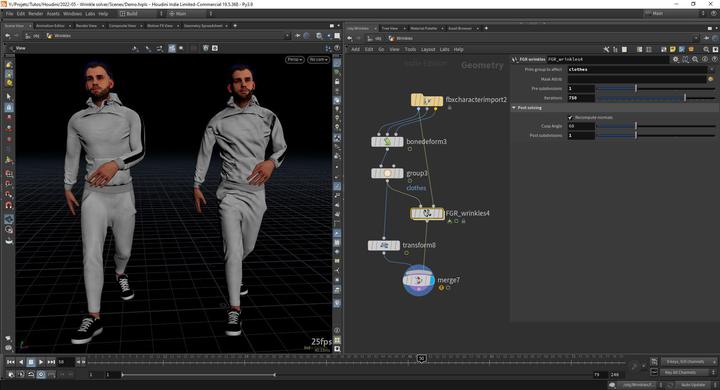Open the Key All Channels dropdown
The width and height of the screenshot is (720, 390).
coord(688,372)
